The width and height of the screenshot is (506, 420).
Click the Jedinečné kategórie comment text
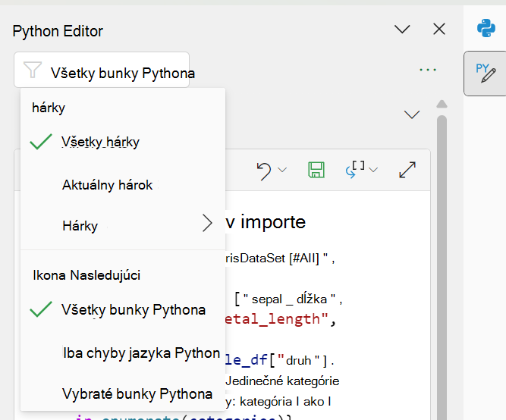coord(282,381)
